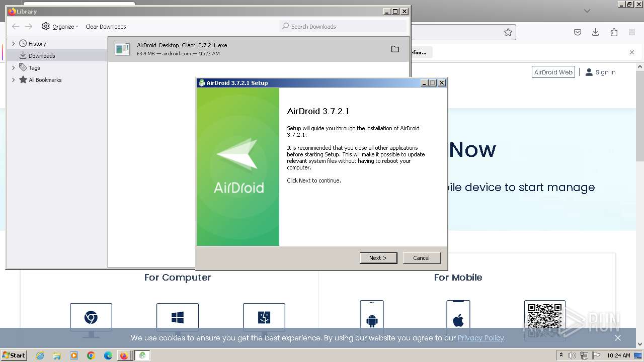Launch Microsoft Edge from the taskbar

[x=108, y=355]
